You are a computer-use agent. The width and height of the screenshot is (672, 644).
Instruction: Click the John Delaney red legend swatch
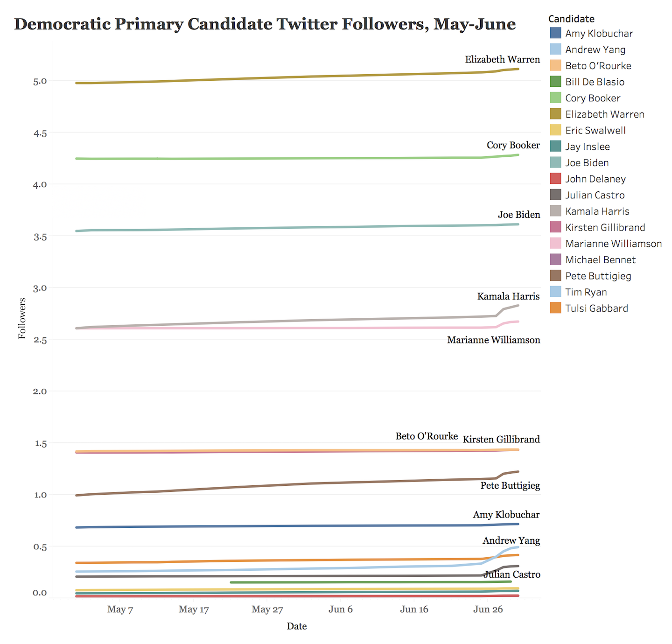(555, 179)
